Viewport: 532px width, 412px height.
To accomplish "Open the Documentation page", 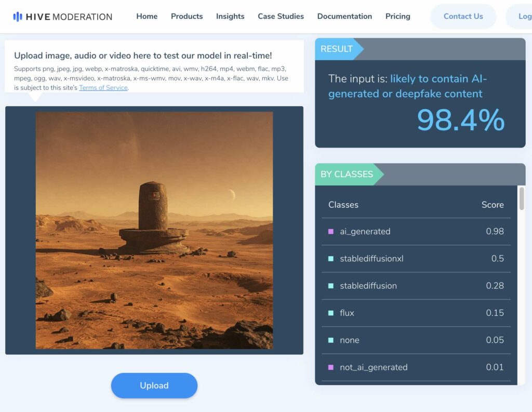I will (x=345, y=16).
